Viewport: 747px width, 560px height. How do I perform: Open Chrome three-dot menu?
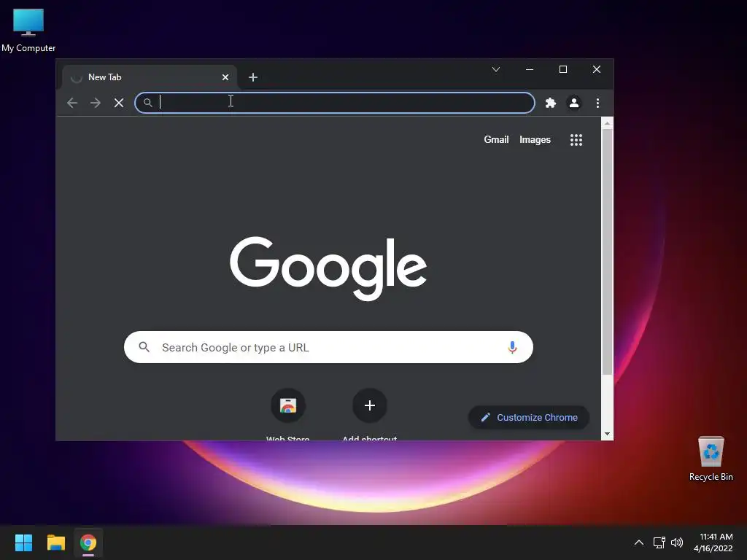pyautogui.click(x=597, y=103)
